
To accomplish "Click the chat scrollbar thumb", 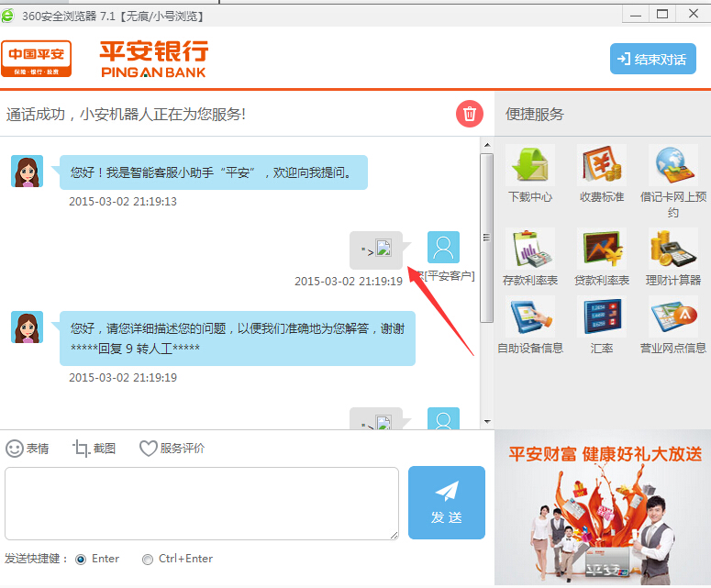I will point(487,238).
